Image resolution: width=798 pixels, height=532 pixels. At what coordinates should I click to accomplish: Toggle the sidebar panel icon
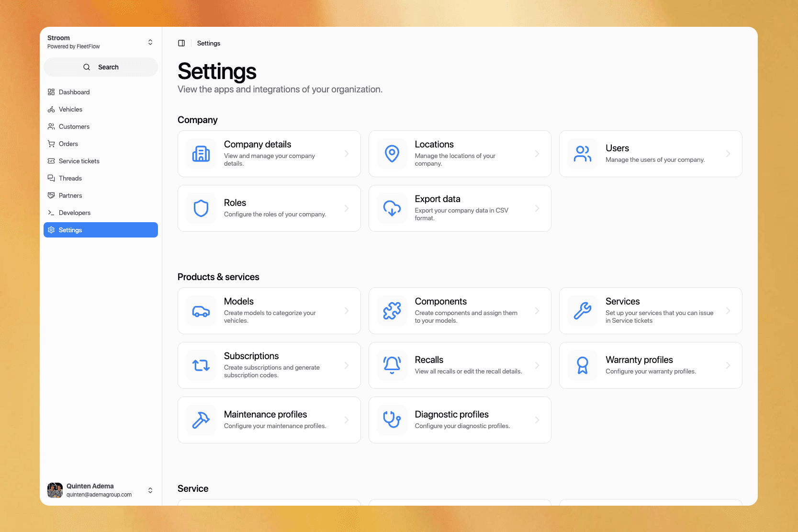click(x=181, y=43)
